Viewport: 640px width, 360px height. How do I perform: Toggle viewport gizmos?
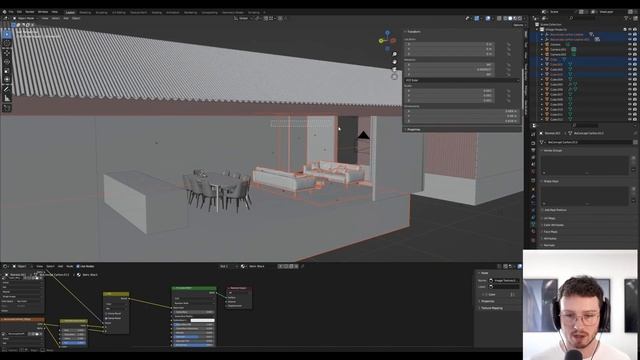(477, 18)
